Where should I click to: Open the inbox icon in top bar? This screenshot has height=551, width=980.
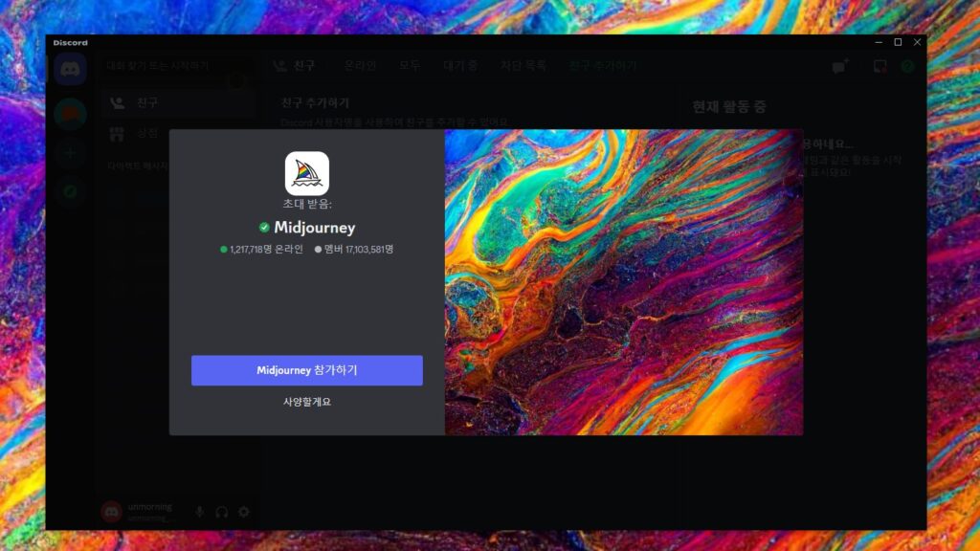point(880,66)
